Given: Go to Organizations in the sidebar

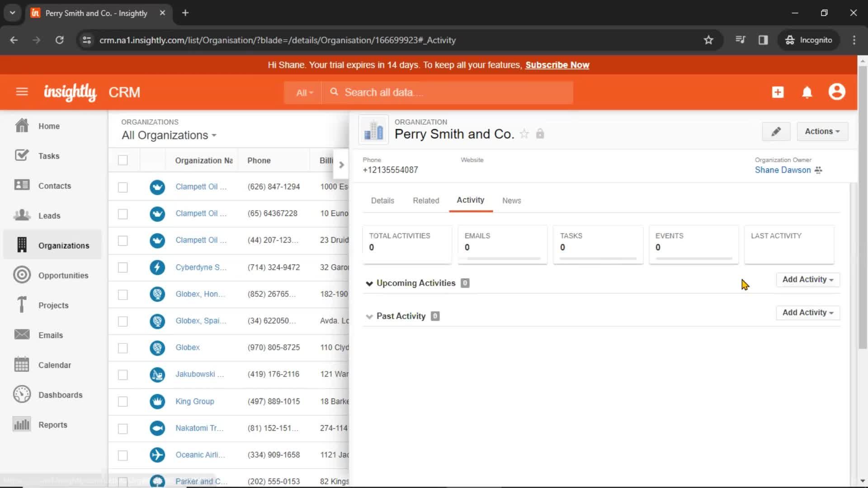Looking at the screenshot, I should tap(52, 245).
